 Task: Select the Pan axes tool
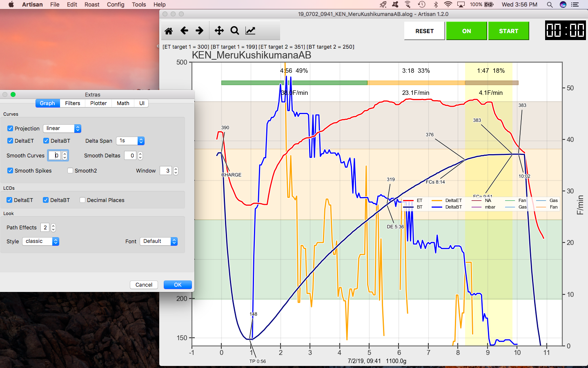click(x=219, y=31)
